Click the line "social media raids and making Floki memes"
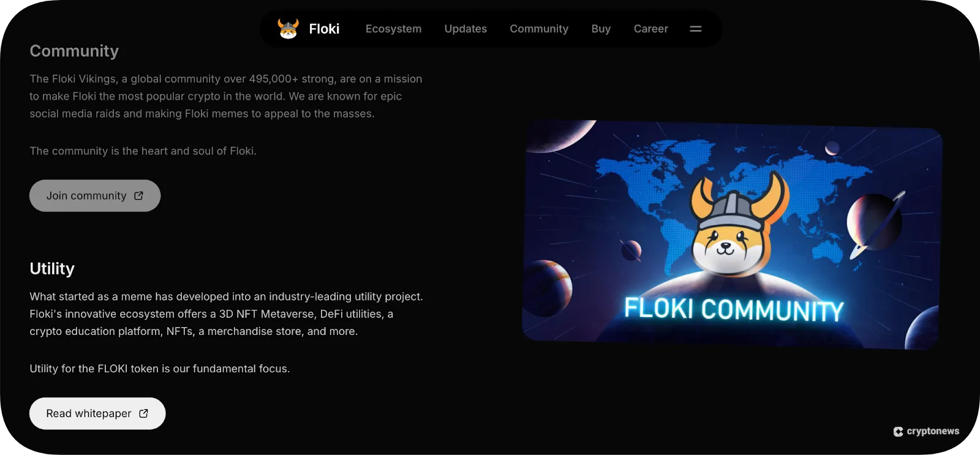 (x=202, y=114)
